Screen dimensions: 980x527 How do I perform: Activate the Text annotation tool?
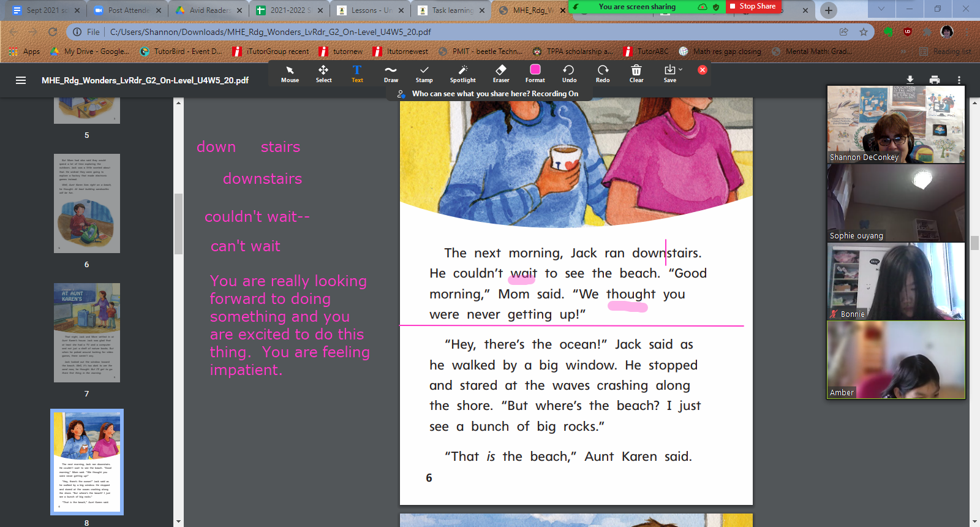click(x=357, y=74)
